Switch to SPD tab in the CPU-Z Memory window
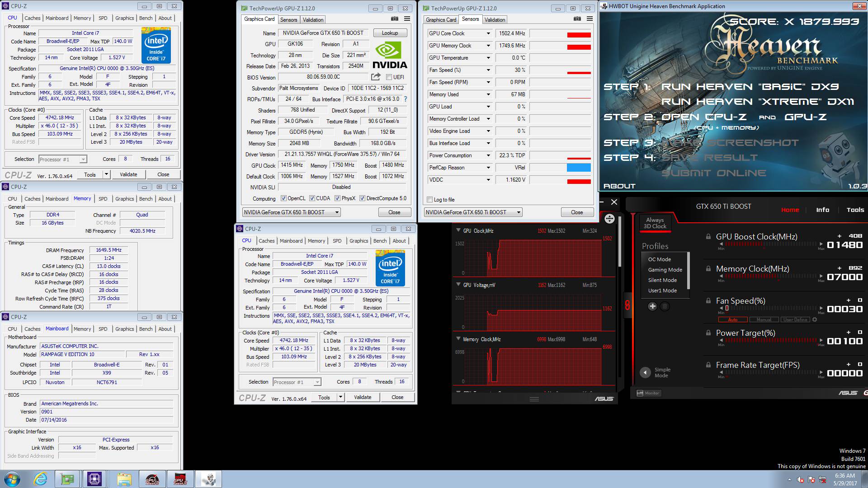This screenshot has height=488, width=868. pos(103,199)
